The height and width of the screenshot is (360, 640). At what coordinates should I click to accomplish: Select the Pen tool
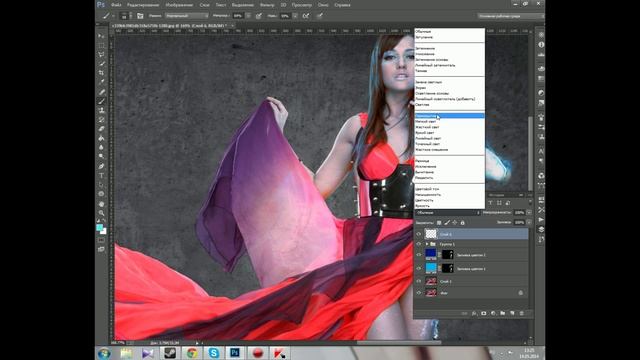(101, 167)
